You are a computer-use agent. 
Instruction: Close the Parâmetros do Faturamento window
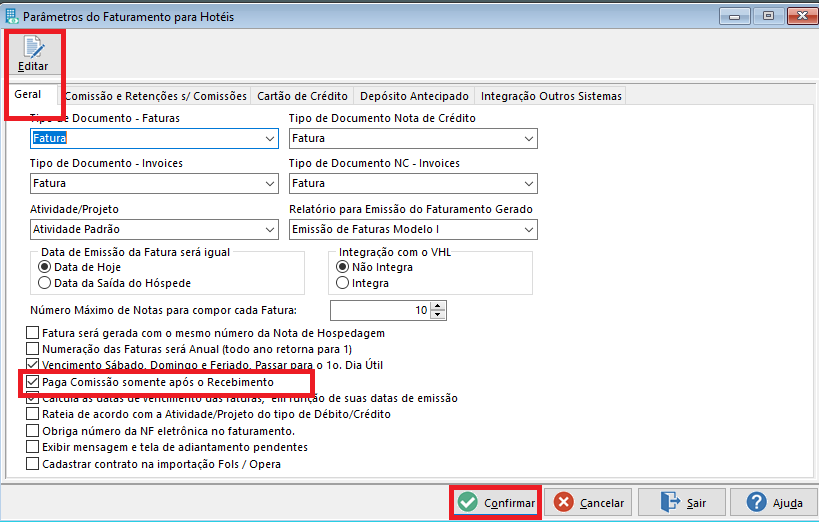pyautogui.click(x=802, y=16)
